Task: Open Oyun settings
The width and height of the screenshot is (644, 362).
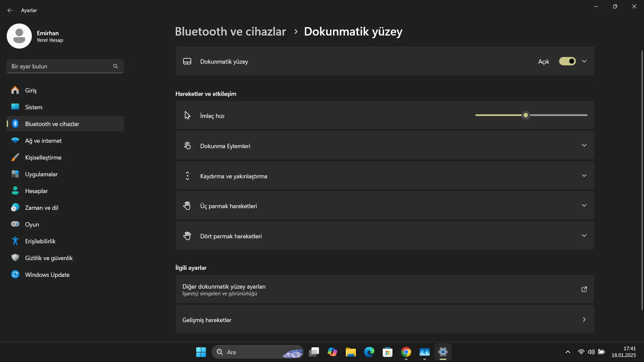Action: [x=65, y=224]
